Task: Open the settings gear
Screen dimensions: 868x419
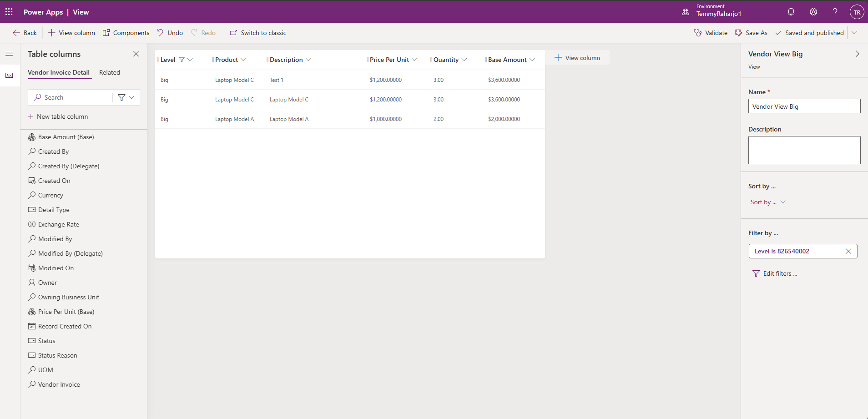Action: [813, 12]
